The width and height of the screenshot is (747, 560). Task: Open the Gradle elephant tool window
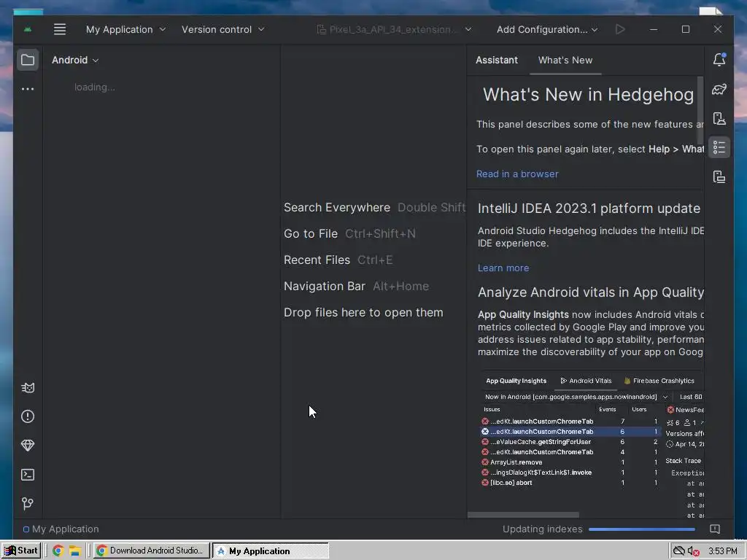pos(719,89)
